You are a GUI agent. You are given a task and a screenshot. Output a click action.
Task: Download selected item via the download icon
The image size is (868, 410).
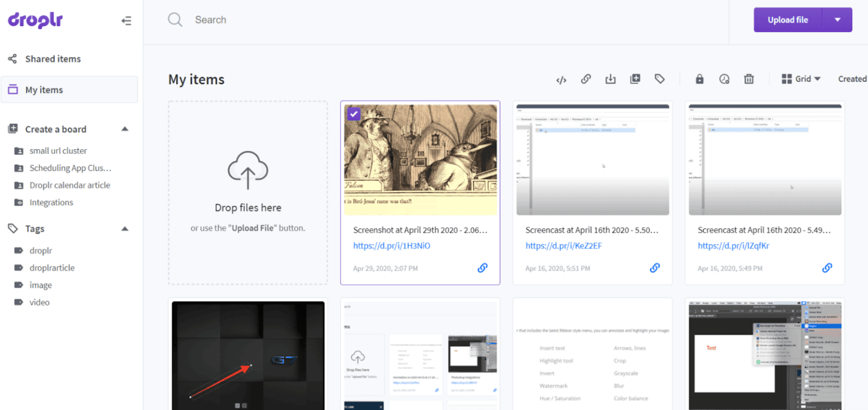click(x=610, y=79)
